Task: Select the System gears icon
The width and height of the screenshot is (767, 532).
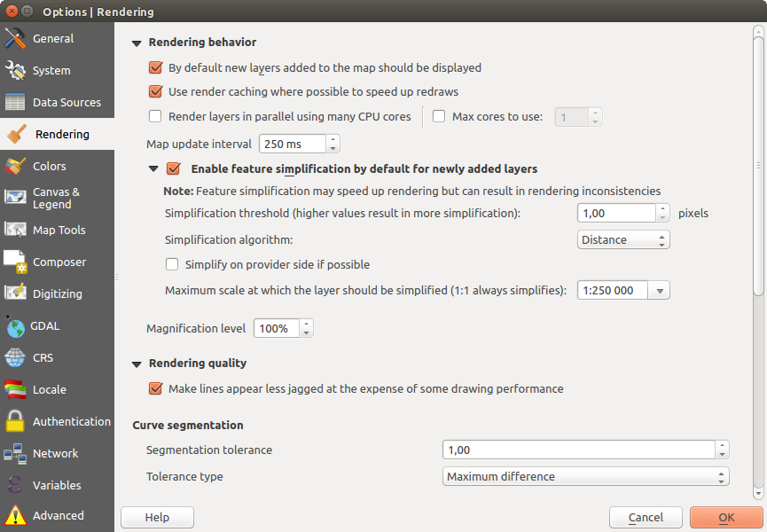Action: (16, 71)
